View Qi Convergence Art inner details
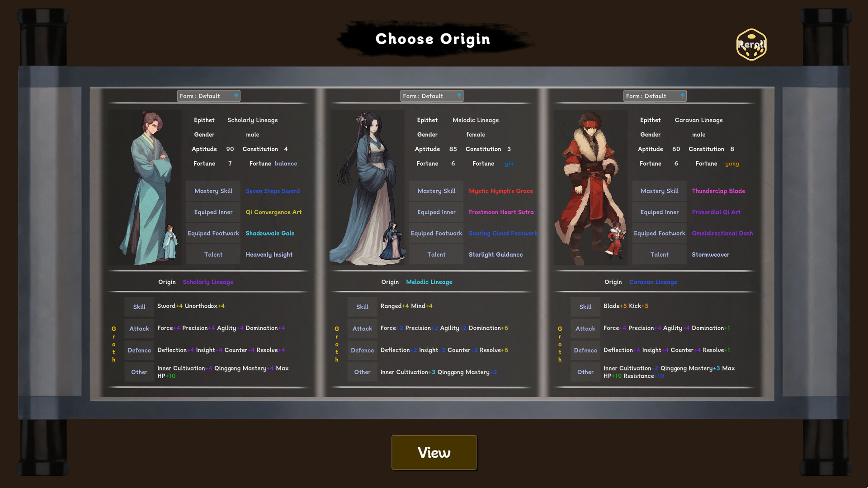Image resolution: width=868 pixels, height=488 pixels. coord(274,212)
